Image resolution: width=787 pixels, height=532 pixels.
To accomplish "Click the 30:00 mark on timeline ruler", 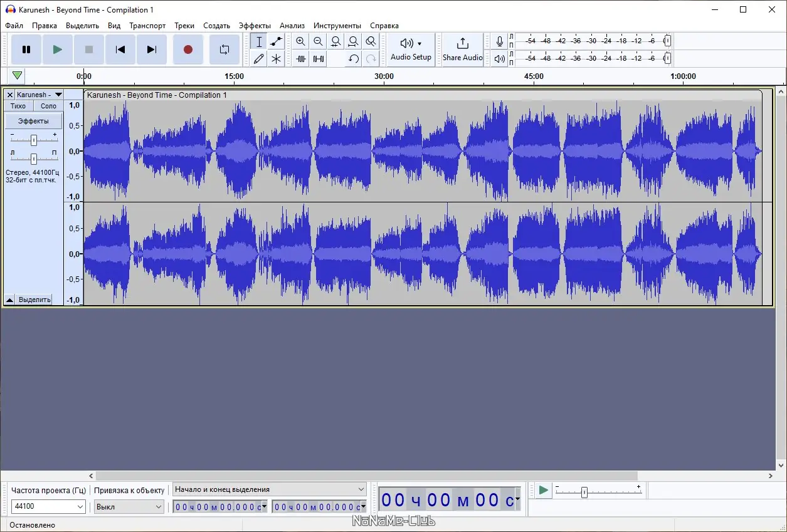I will click(x=384, y=76).
